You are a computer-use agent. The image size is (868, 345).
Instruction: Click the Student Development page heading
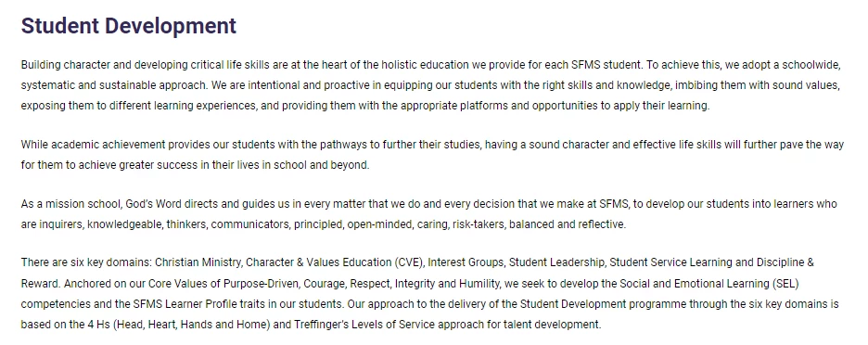(x=128, y=26)
